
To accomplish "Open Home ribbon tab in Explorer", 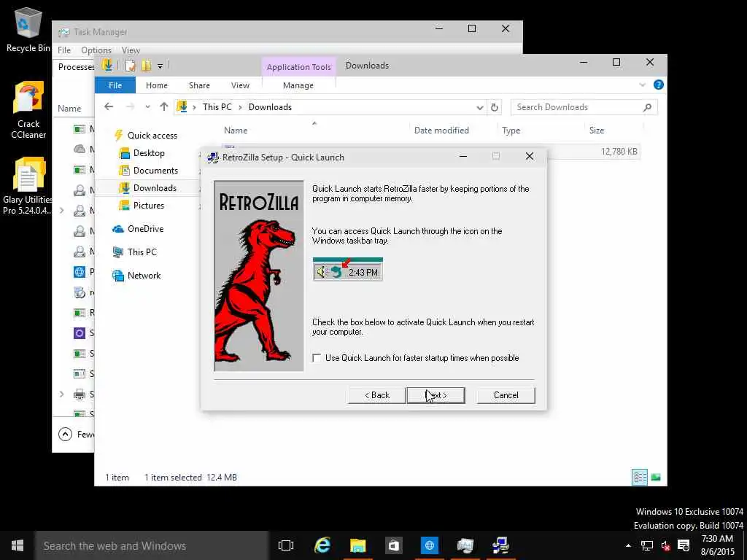I will click(x=157, y=85).
